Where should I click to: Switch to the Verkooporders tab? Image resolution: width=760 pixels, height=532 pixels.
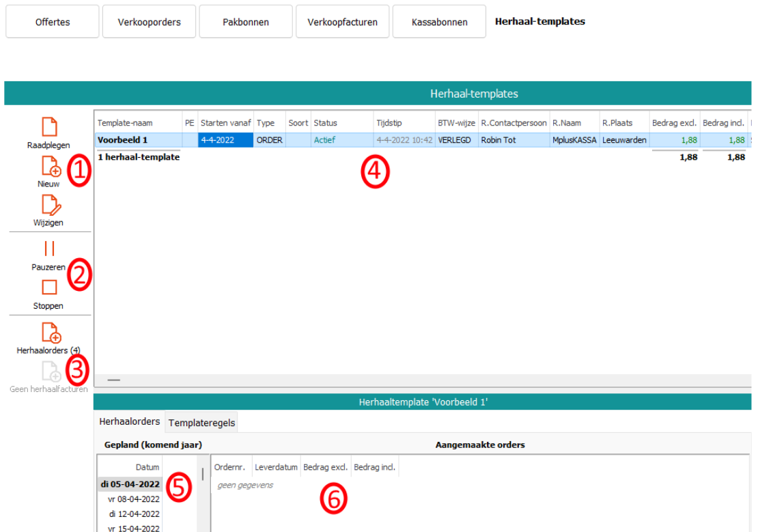[x=149, y=22]
